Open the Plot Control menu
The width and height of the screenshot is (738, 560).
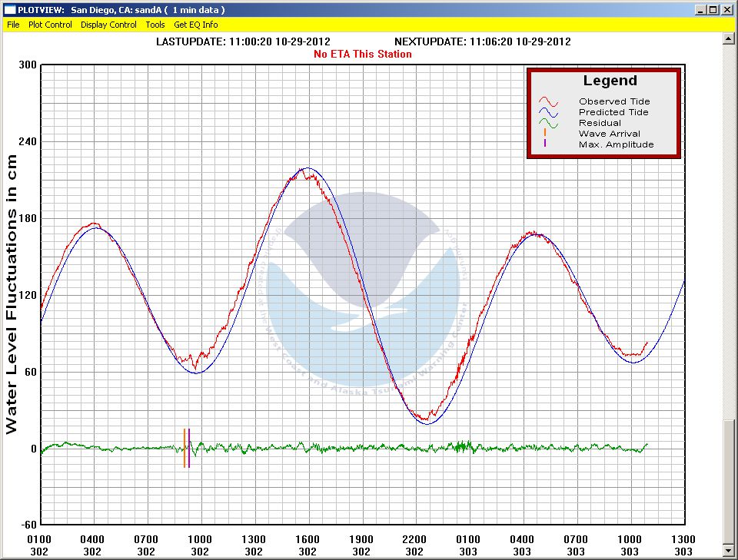50,25
